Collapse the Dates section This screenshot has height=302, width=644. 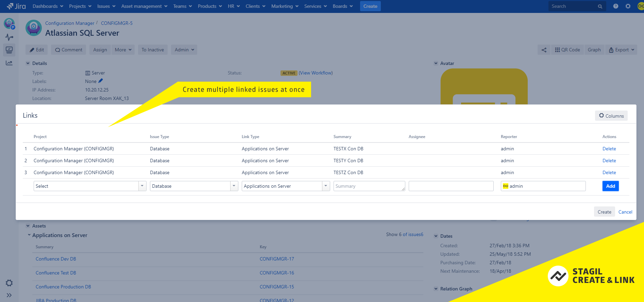436,236
